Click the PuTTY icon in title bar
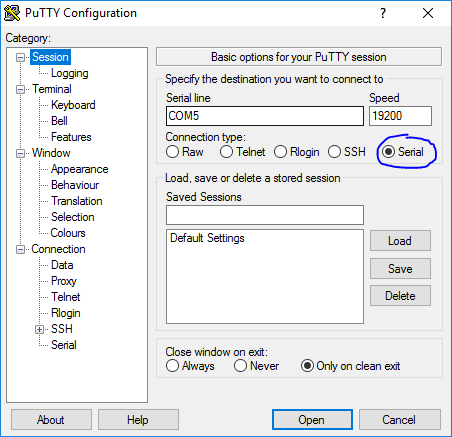The image size is (452, 437). pyautogui.click(x=12, y=13)
